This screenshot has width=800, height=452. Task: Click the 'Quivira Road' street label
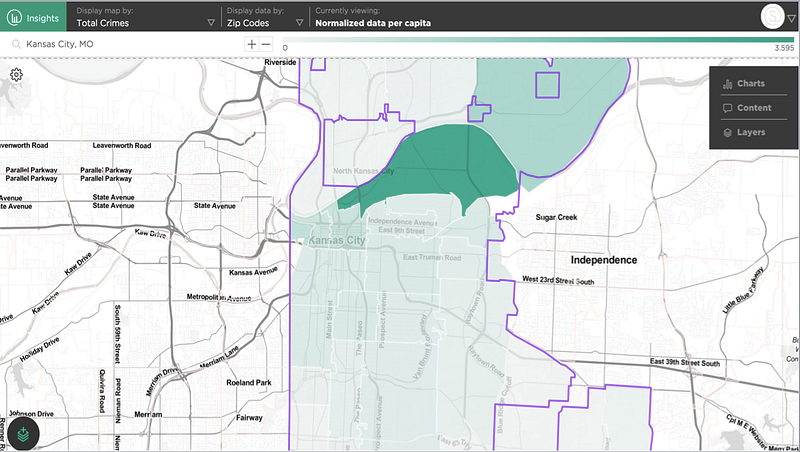coord(102,391)
